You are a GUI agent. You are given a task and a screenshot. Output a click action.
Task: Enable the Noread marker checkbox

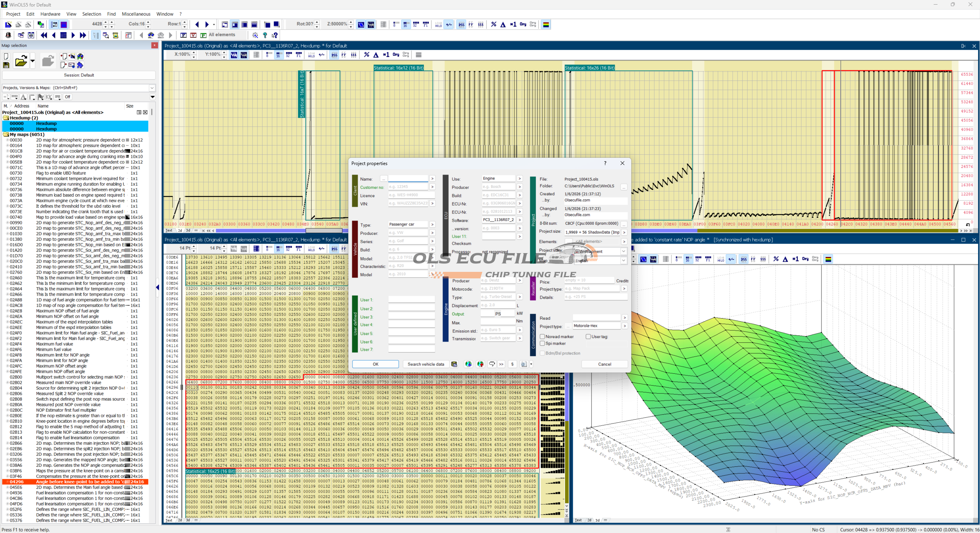tap(542, 337)
